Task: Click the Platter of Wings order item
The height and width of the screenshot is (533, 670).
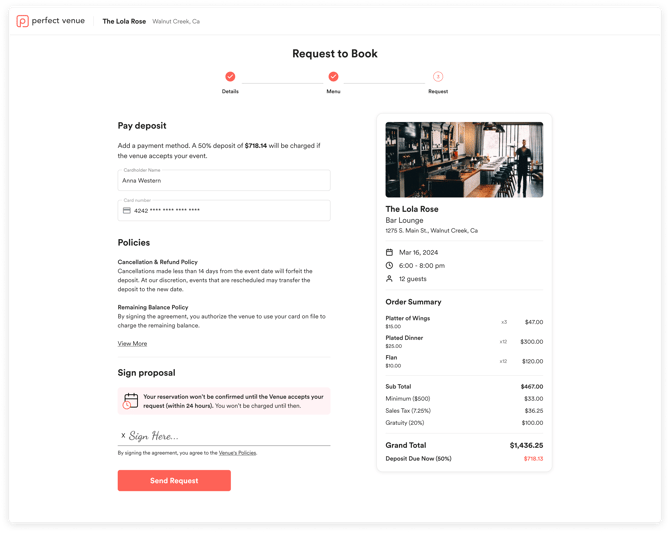Action: 408,319
